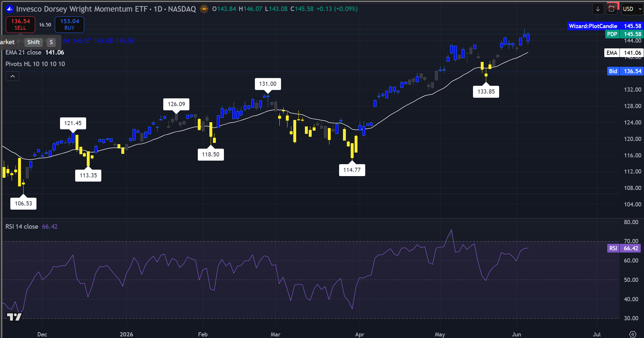Click the 132.00 price scale value
Viewport: 644px width, 338px height.
(632, 90)
